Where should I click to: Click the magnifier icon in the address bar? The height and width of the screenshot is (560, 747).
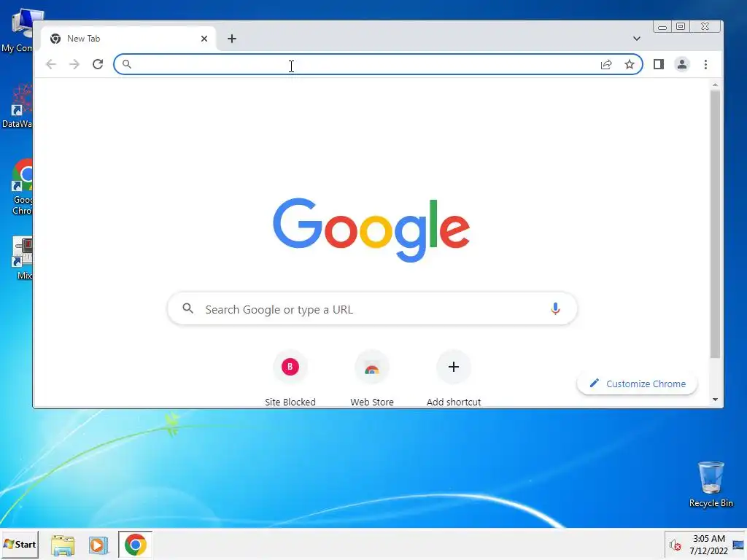[127, 64]
